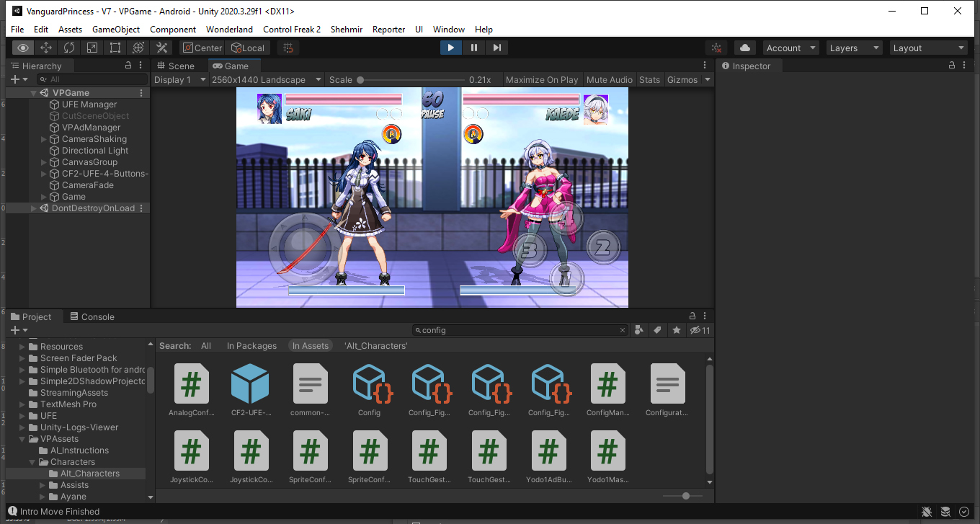
Task: Collapse the VPGame scene in Hierarchy
Action: point(33,93)
